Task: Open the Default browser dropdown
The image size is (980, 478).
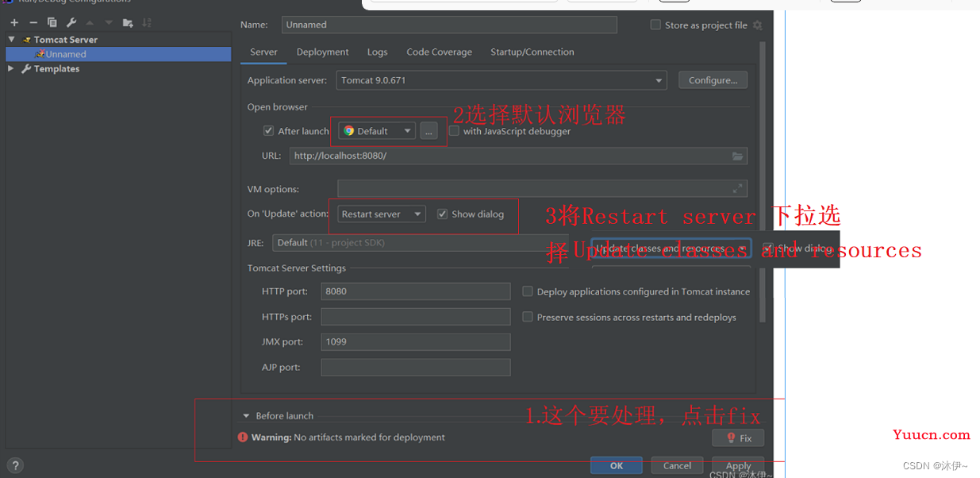Action: pos(377,131)
